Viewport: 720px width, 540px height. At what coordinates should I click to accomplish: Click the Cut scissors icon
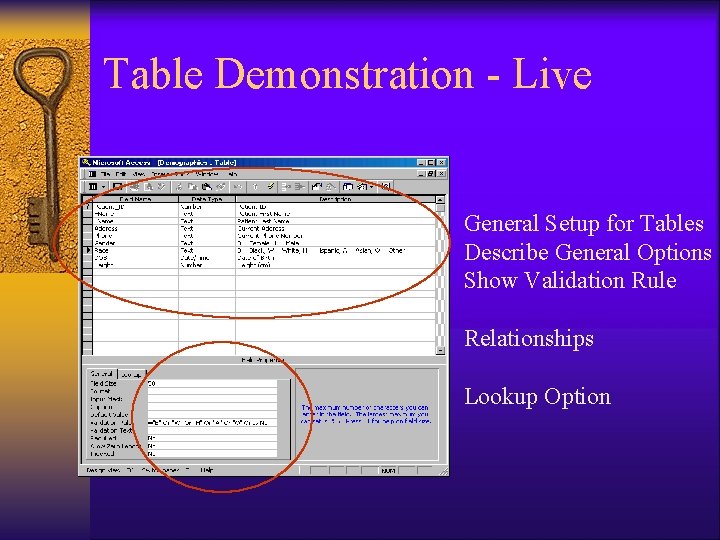point(179,186)
